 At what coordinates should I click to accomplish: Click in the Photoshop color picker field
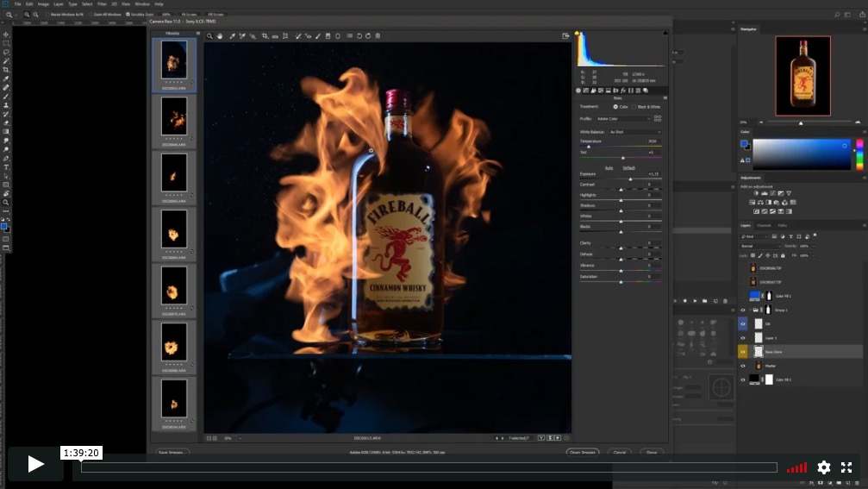pyautogui.click(x=801, y=154)
